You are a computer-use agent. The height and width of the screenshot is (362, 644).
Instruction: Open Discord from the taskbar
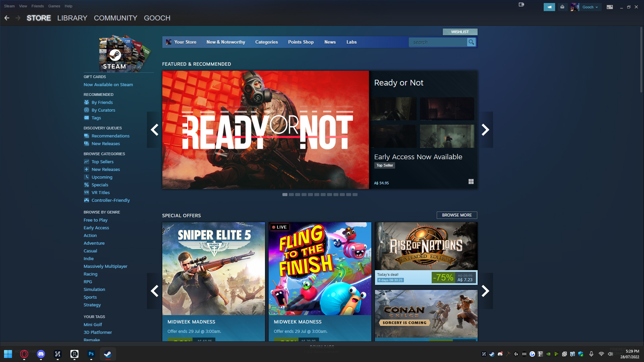pos(41,354)
